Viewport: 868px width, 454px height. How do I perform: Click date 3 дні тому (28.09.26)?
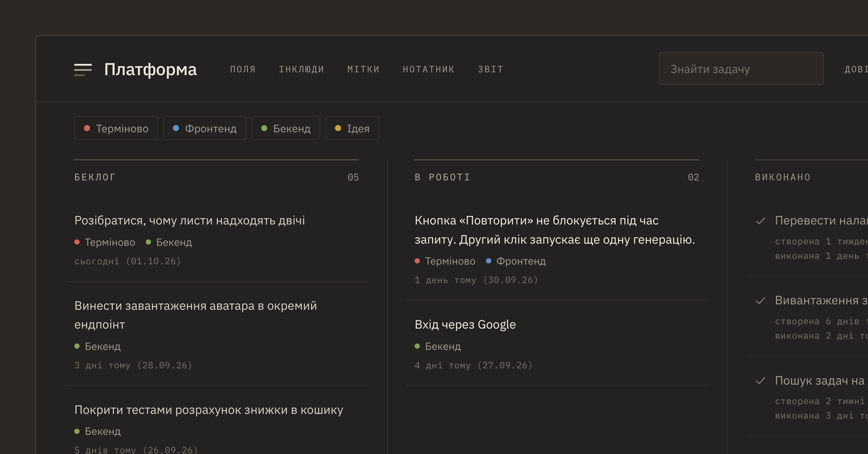tap(133, 365)
